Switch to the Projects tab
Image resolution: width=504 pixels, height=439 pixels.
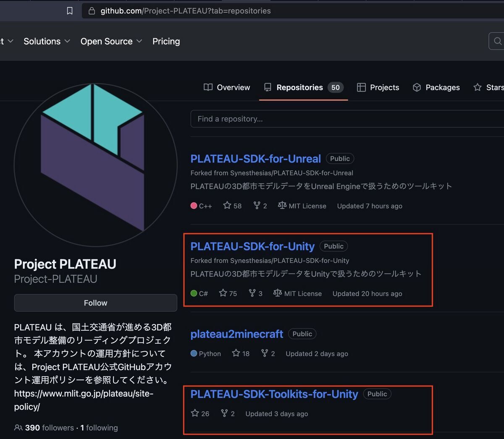click(x=378, y=87)
